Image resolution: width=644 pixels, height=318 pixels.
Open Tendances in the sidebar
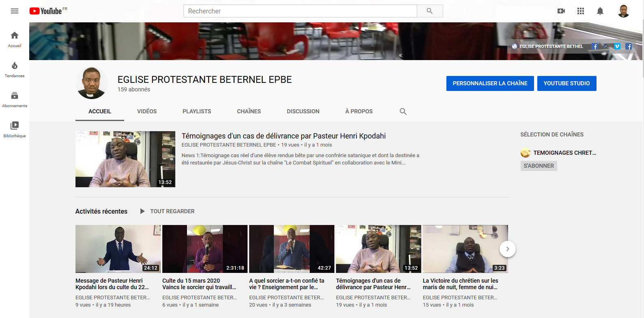(x=15, y=69)
